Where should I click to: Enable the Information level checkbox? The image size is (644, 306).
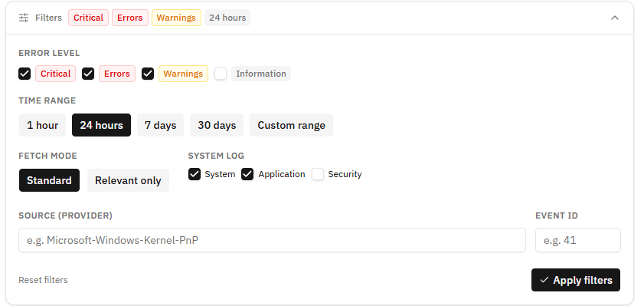coord(221,74)
